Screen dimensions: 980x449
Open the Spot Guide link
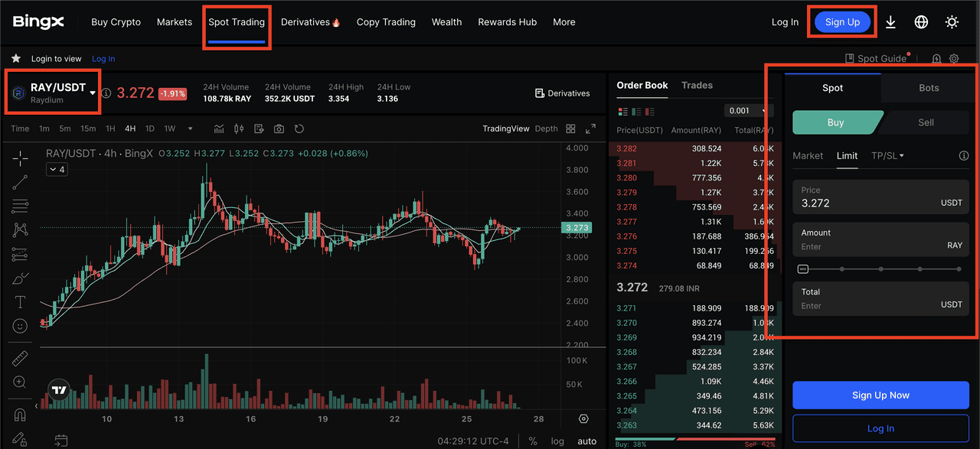pyautogui.click(x=876, y=58)
